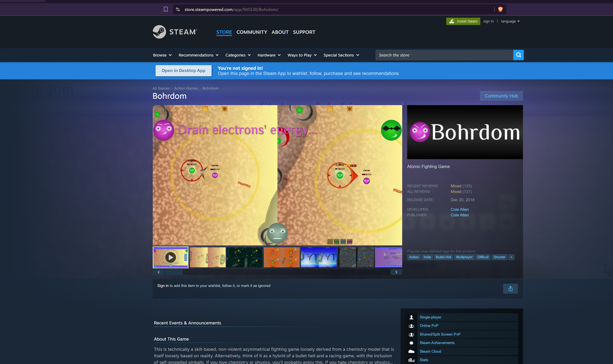Expand the Browse dropdown menu
613x364 pixels.
162,55
